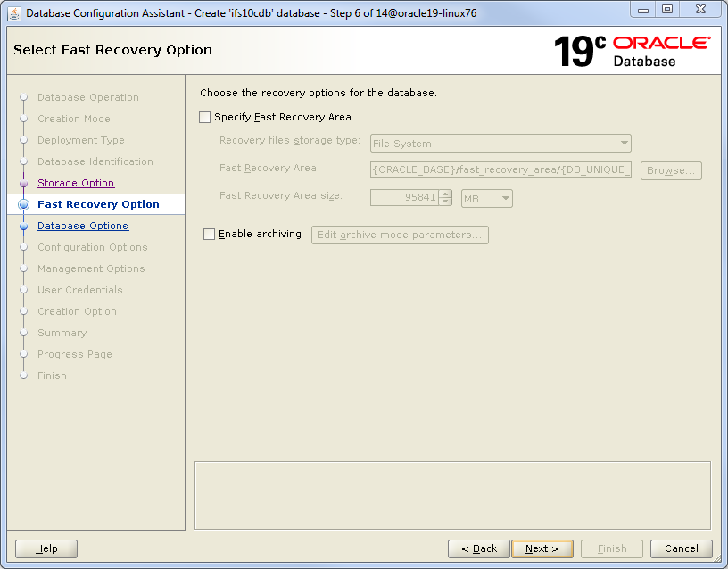
Task: Click the Progress Page step label
Action: coord(75,354)
